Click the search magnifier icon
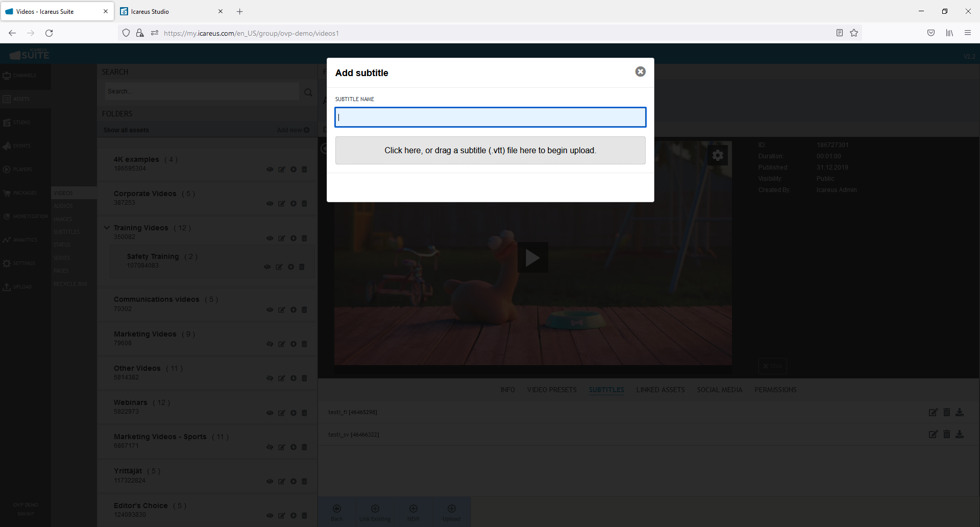 [308, 92]
